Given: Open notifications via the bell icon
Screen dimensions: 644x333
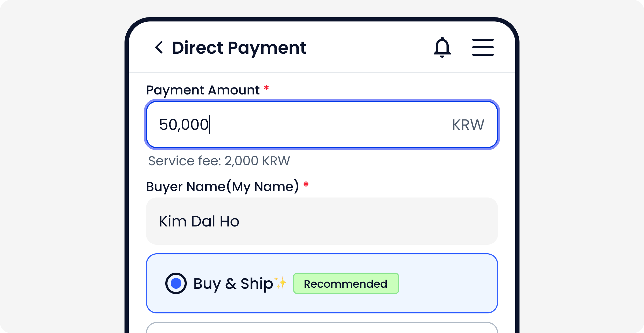Looking at the screenshot, I should (442, 47).
